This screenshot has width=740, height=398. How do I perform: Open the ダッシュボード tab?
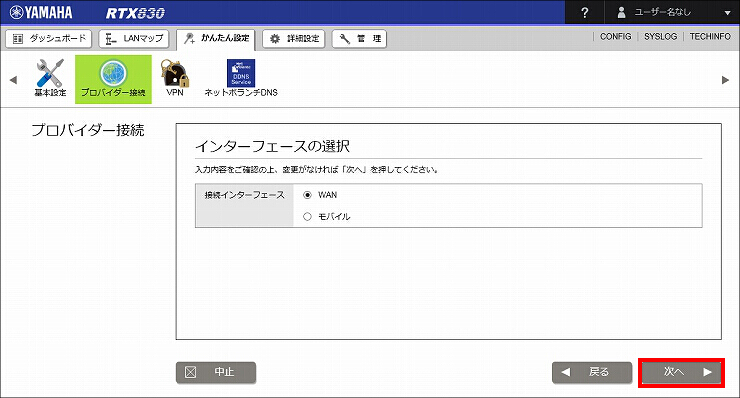[x=49, y=39]
